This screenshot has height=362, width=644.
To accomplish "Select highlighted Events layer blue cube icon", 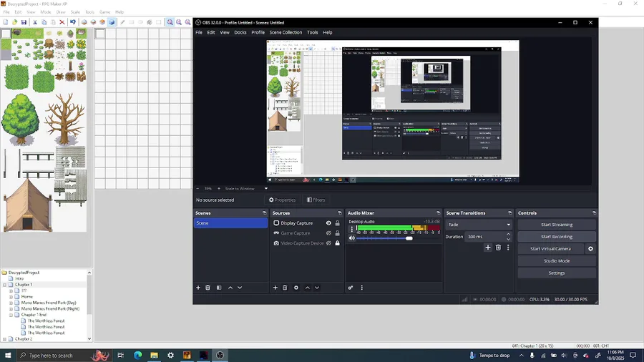I will point(112,22).
